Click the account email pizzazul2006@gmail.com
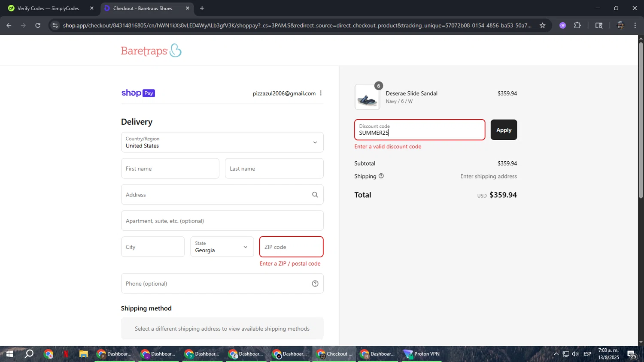644x362 pixels. 284,93
